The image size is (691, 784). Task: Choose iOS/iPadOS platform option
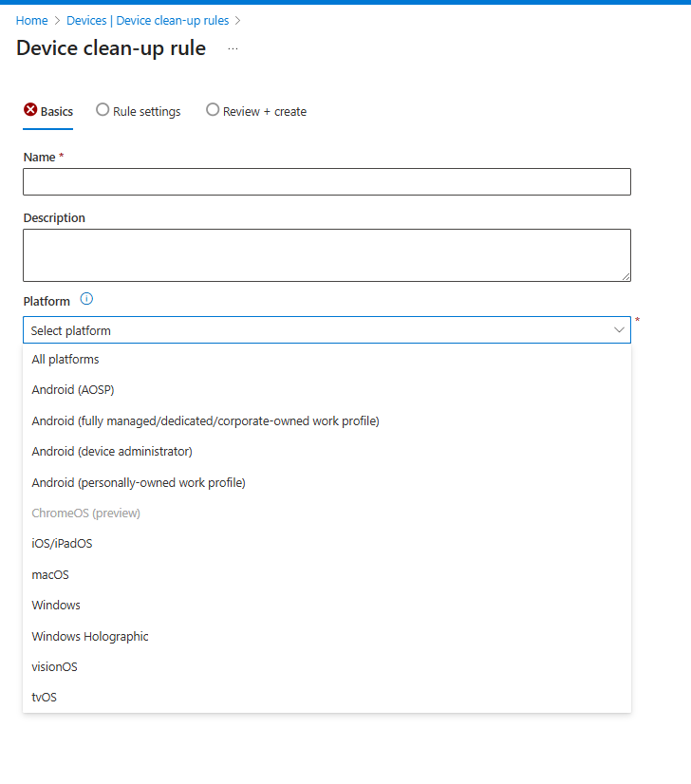(x=62, y=544)
